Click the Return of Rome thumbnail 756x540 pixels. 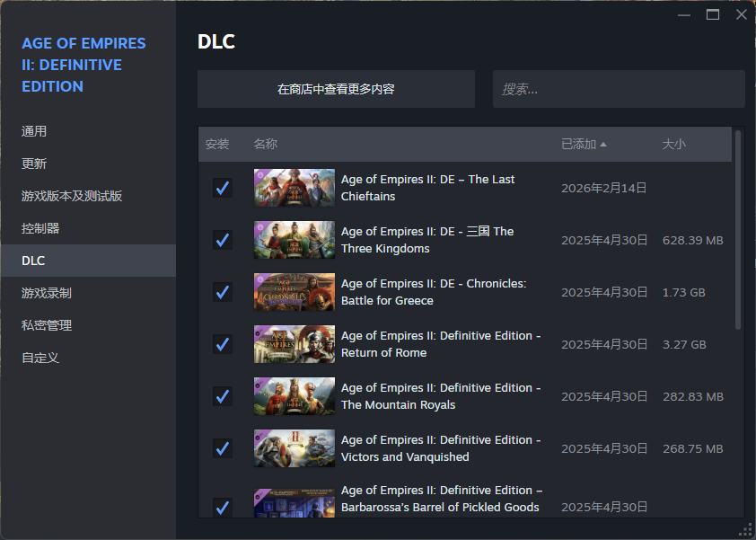tap(294, 344)
